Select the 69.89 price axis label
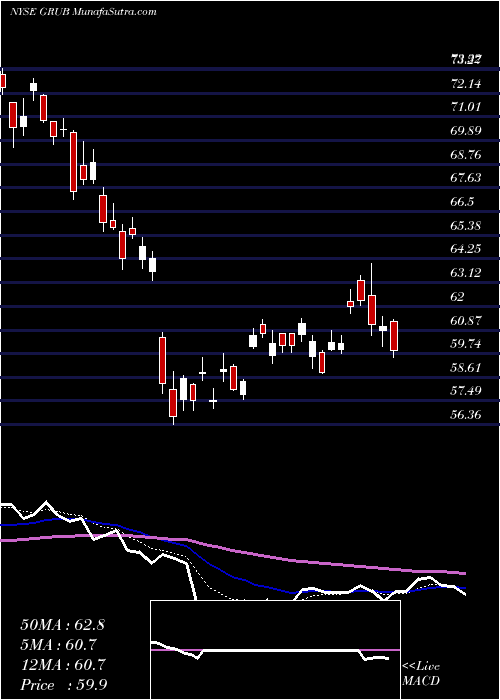Image resolution: width=500 pixels, height=700 pixels. pyautogui.click(x=466, y=130)
